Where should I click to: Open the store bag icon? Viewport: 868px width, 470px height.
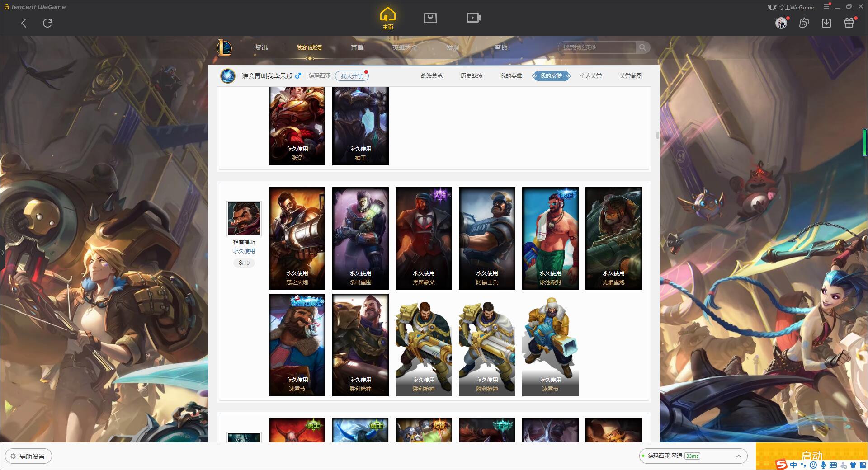[x=430, y=18]
